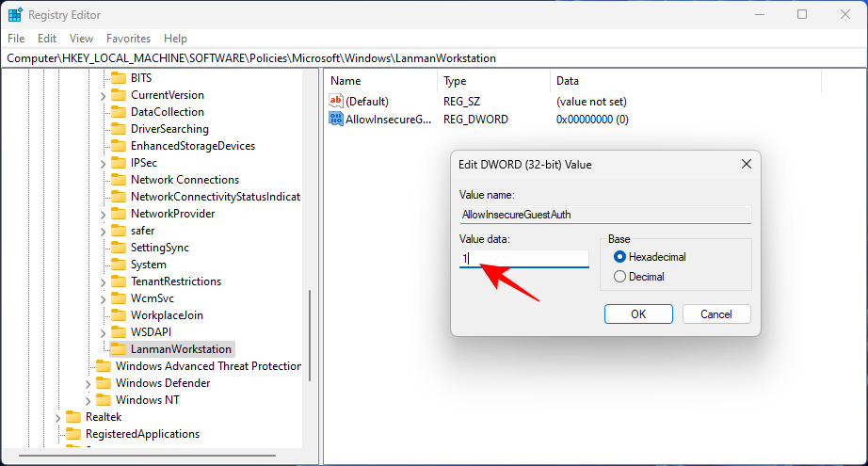The width and height of the screenshot is (868, 466).
Task: Click the System folder icon
Action: (119, 265)
